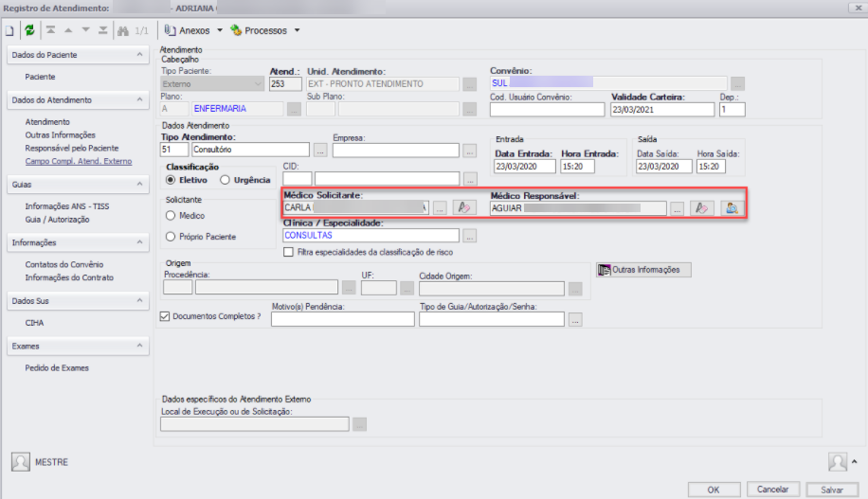This screenshot has width=868, height=499.
Task: Open Guia / Autorização item
Action: point(57,220)
